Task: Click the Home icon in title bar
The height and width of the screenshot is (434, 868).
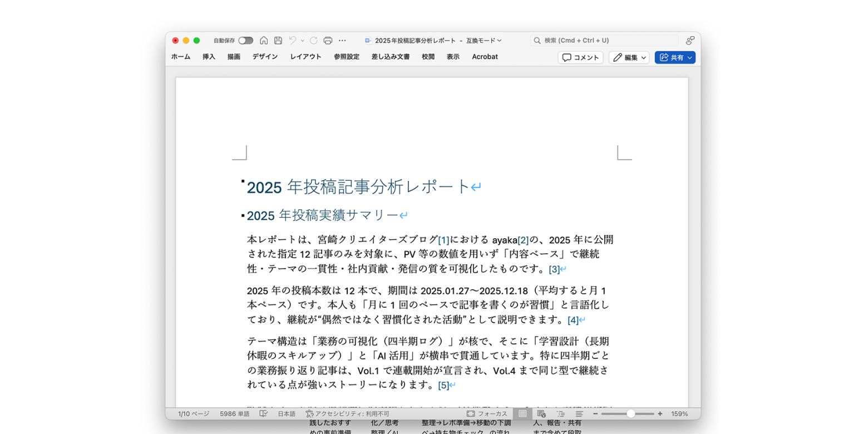Action: click(x=264, y=41)
